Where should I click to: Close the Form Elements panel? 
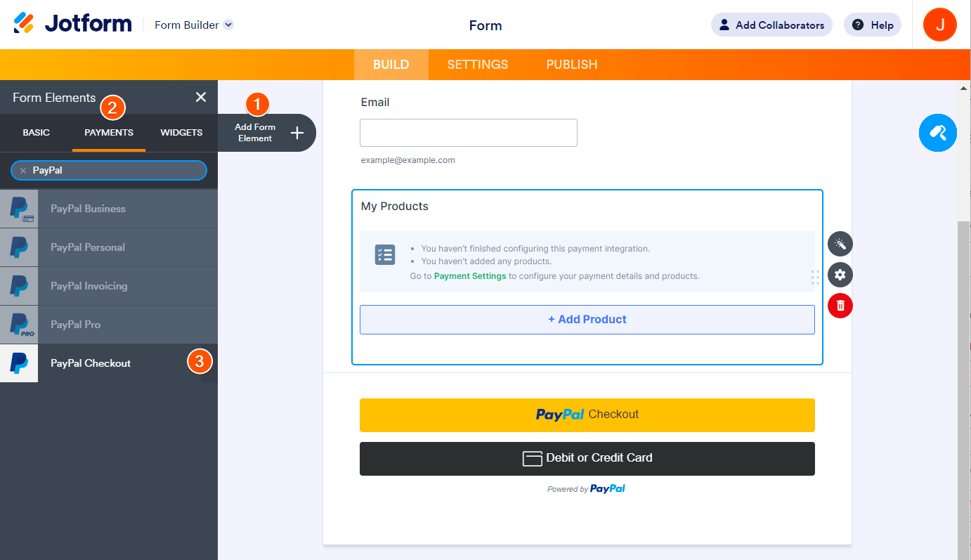201,97
